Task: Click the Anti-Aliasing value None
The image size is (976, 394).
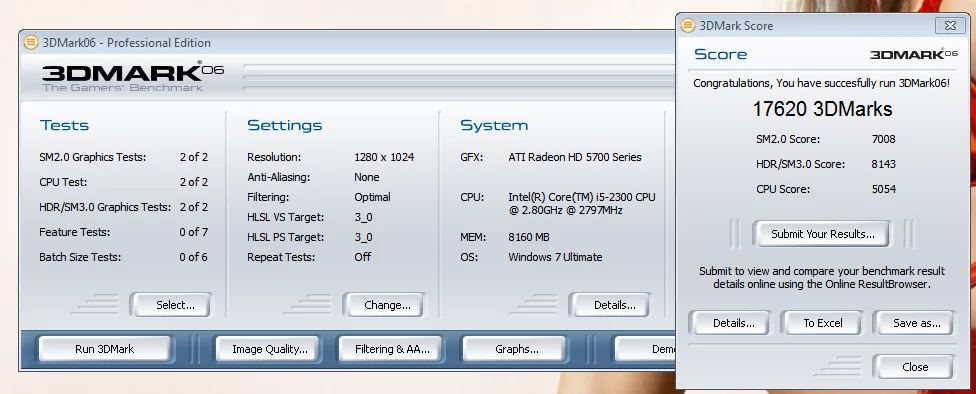Action: 367,177
